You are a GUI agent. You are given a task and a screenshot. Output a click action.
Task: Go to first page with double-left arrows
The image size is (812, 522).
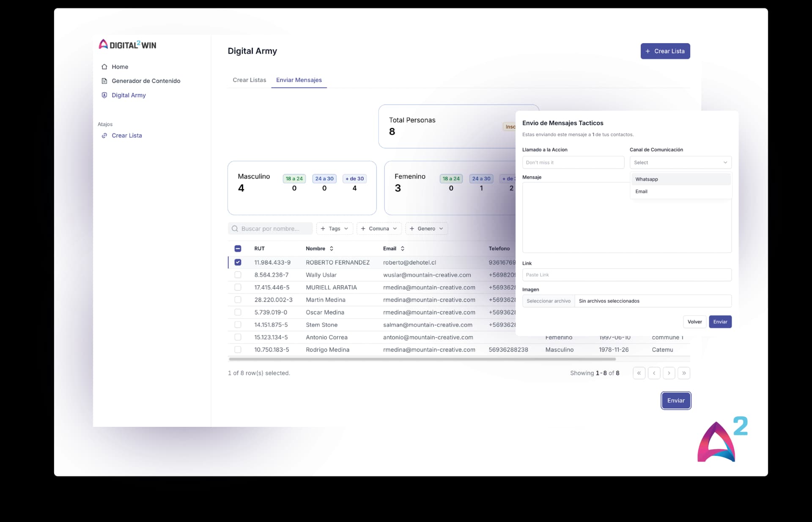point(639,373)
